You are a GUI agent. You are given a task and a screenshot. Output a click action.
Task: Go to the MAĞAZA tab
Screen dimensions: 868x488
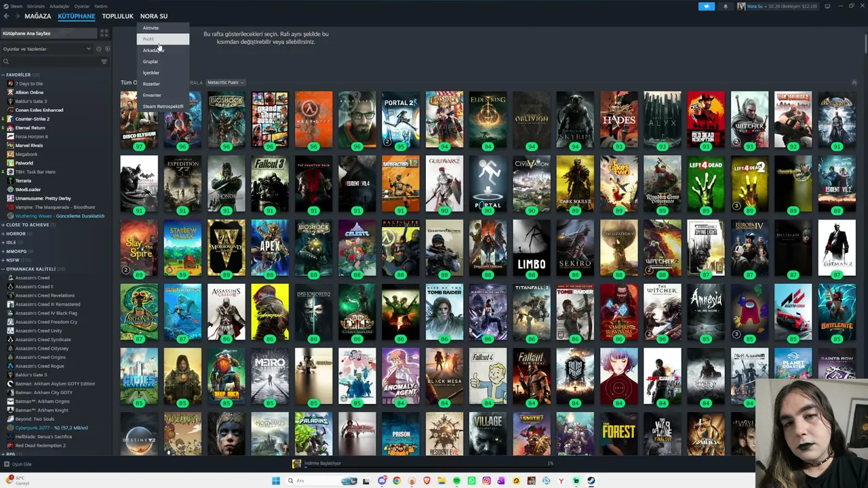(38, 16)
